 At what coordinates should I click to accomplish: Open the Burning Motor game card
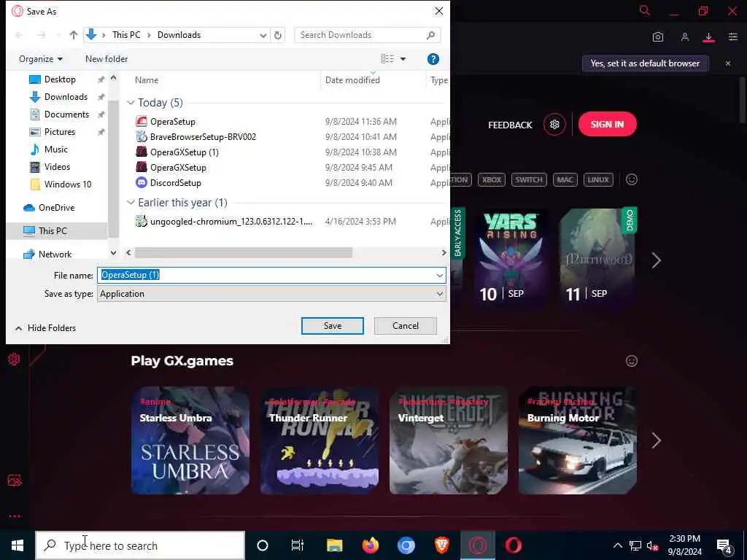[578, 440]
